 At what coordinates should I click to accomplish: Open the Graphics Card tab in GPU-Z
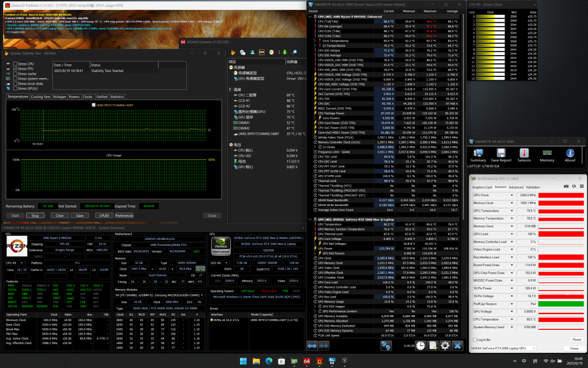pos(482,187)
